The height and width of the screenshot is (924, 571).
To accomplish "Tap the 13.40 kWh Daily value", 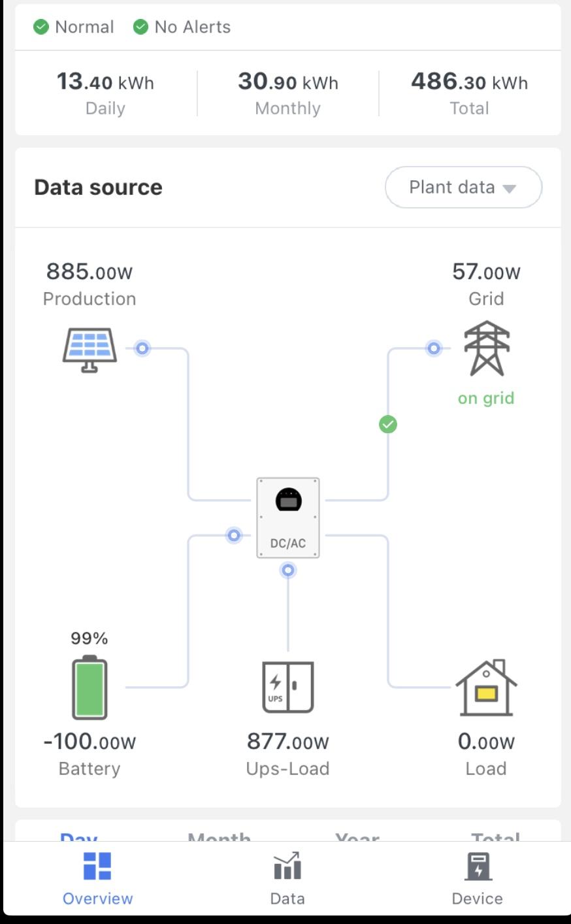I will tap(105, 82).
